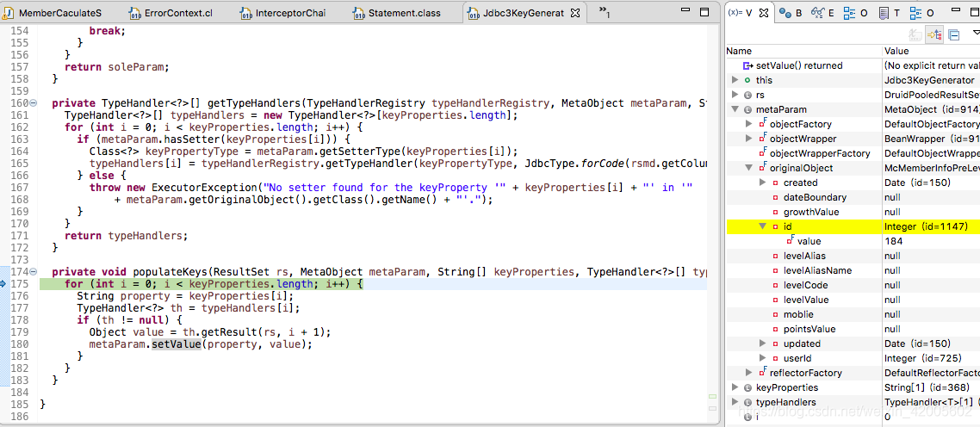Collapse the metaParam variable node
Screen dimensions: 980x427
[735, 109]
